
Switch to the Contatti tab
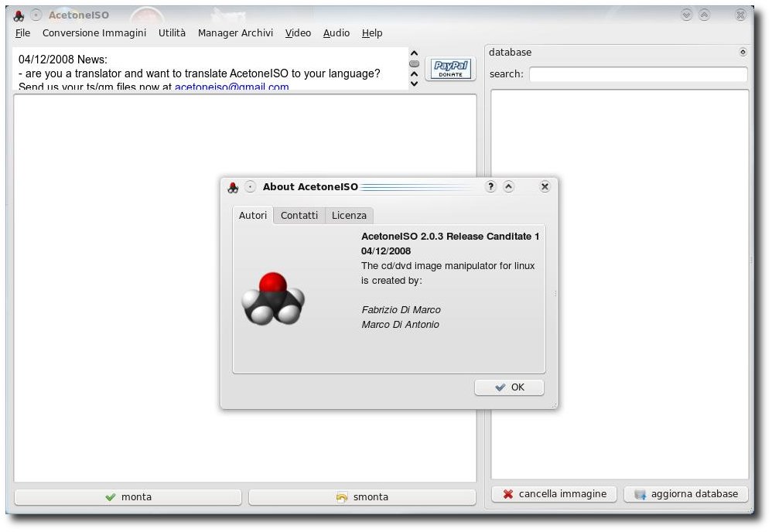[299, 216]
